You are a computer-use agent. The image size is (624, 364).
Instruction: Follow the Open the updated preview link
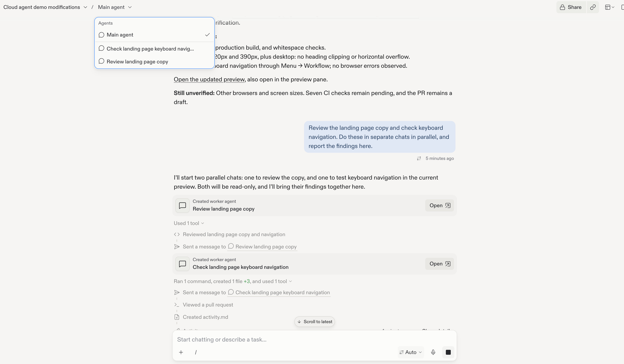209,79
